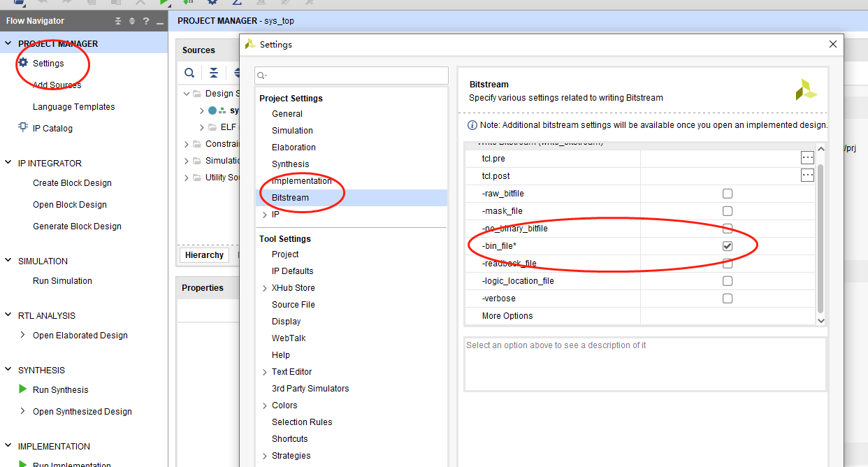The height and width of the screenshot is (467, 868).
Task: Switch to the Hierarchy tab
Action: click(204, 255)
